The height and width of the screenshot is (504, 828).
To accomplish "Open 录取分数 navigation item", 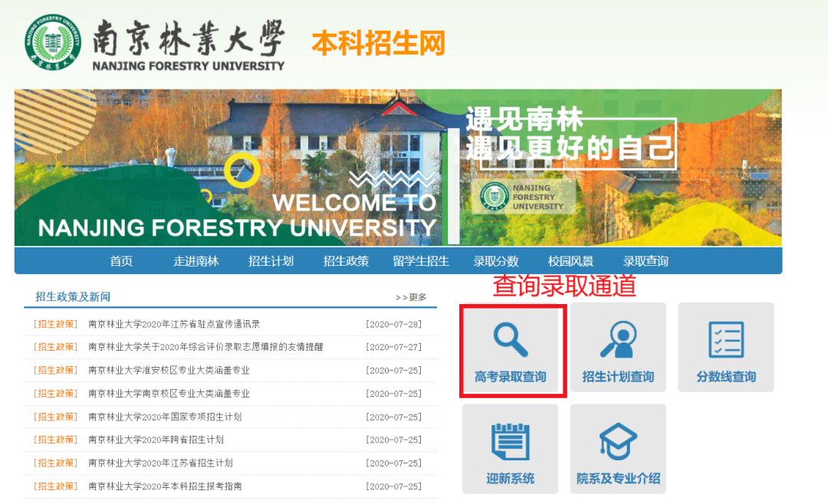I will coord(496,261).
